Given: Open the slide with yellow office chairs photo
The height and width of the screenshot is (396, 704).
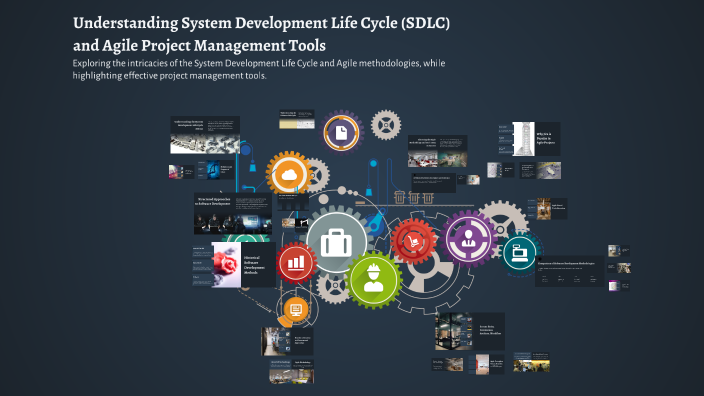Looking at the screenshot, I should 291,371.
